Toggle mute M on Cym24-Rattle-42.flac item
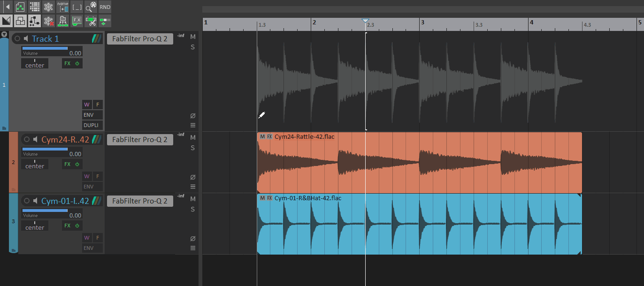The height and width of the screenshot is (286, 644). 262,136
